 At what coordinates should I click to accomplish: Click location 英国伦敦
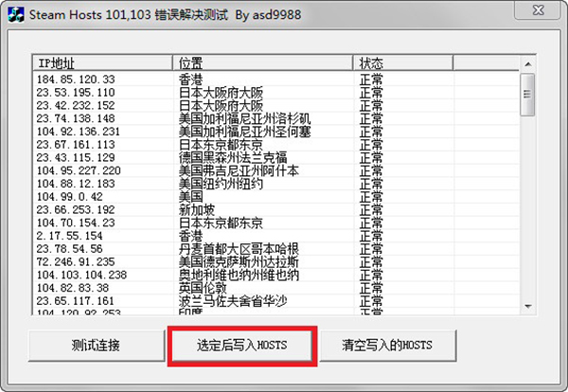pos(203,288)
